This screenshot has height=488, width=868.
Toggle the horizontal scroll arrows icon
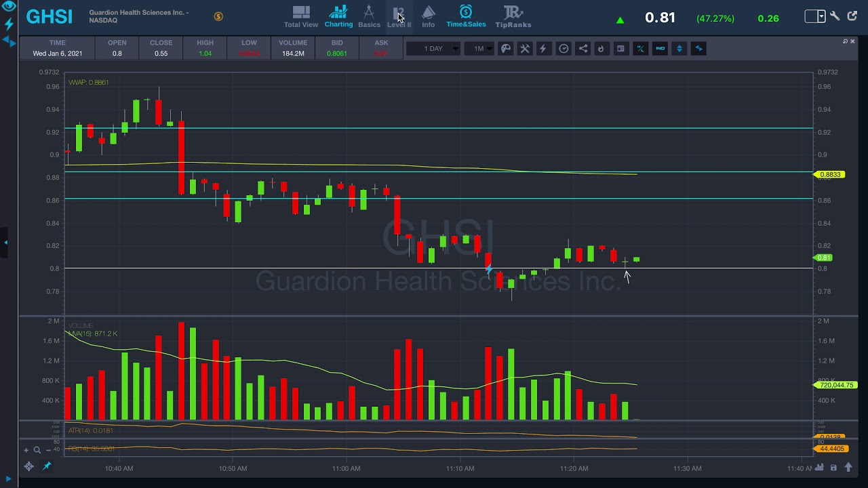coord(699,48)
